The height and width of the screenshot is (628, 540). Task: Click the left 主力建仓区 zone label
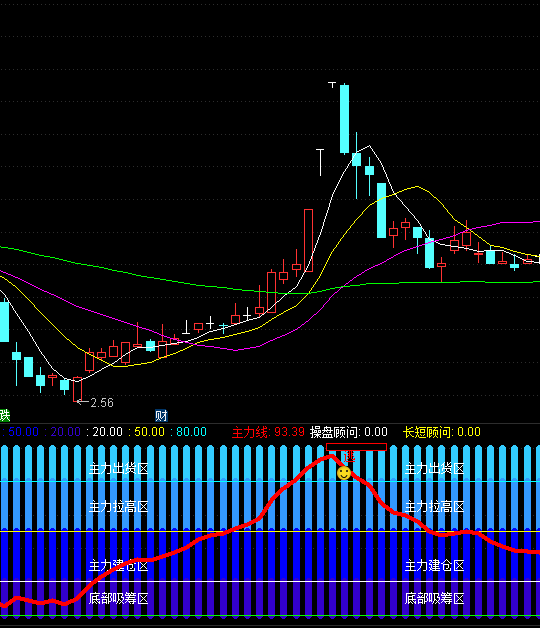(119, 566)
